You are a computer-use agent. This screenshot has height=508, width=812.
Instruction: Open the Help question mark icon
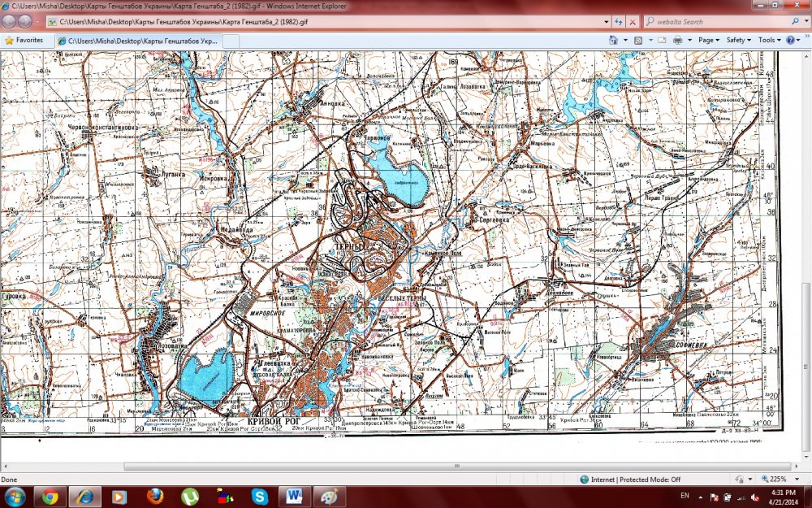tap(789, 40)
